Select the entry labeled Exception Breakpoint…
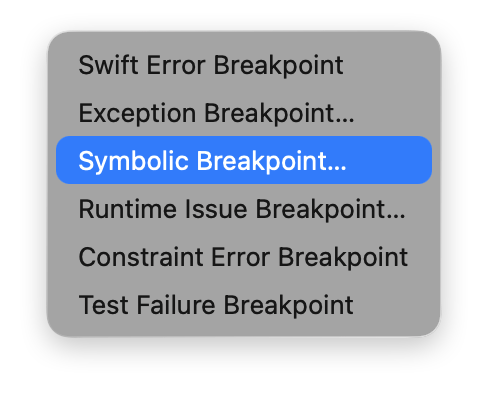 tap(244, 113)
